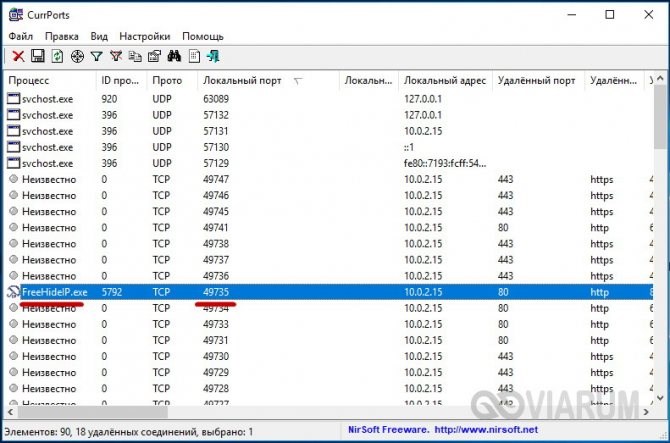Click the horizontal scrollbar right arrow
This screenshot has width=670, height=443.
[646, 412]
